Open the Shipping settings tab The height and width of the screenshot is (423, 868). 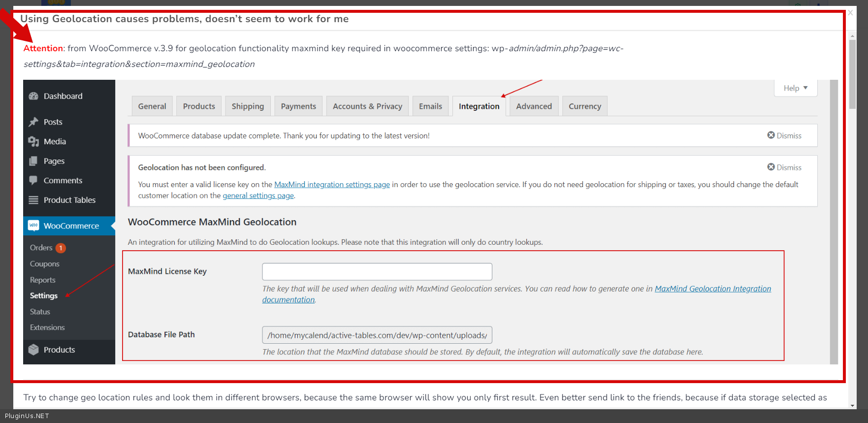248,106
